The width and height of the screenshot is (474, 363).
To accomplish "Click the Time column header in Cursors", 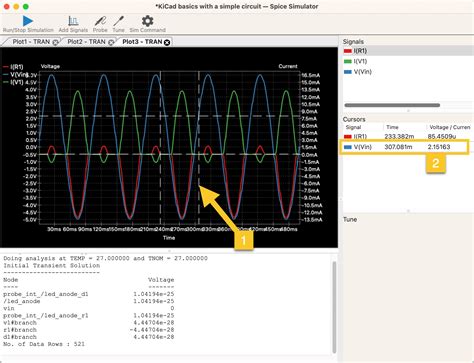I will (392, 127).
